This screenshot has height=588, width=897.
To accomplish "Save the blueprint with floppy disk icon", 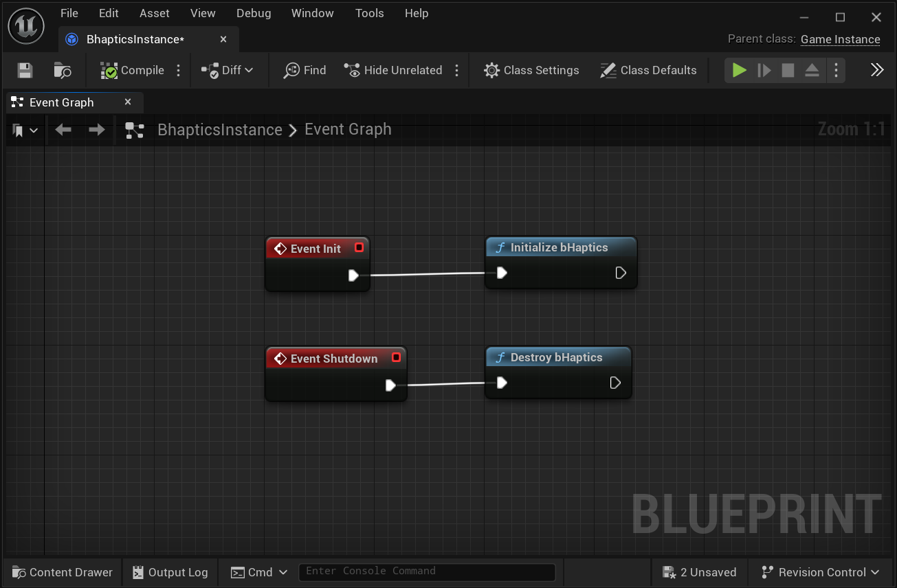I will [x=25, y=70].
